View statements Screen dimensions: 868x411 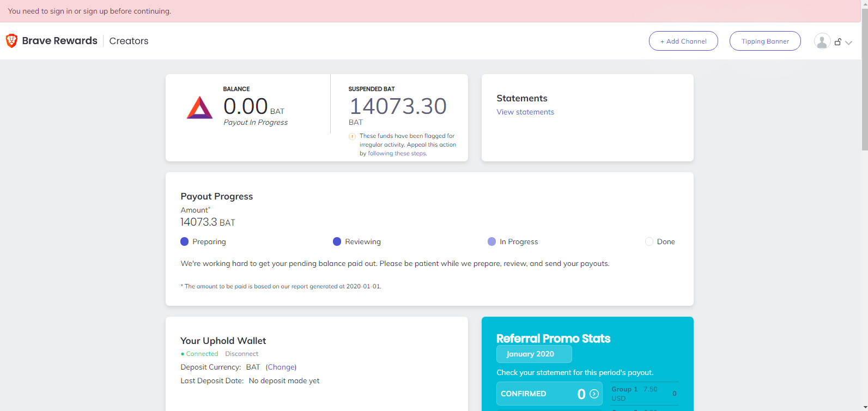coord(525,112)
